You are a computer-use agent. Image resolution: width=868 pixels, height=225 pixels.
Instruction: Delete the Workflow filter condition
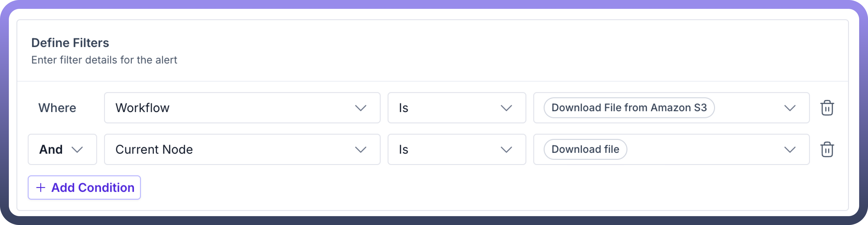pyautogui.click(x=827, y=108)
